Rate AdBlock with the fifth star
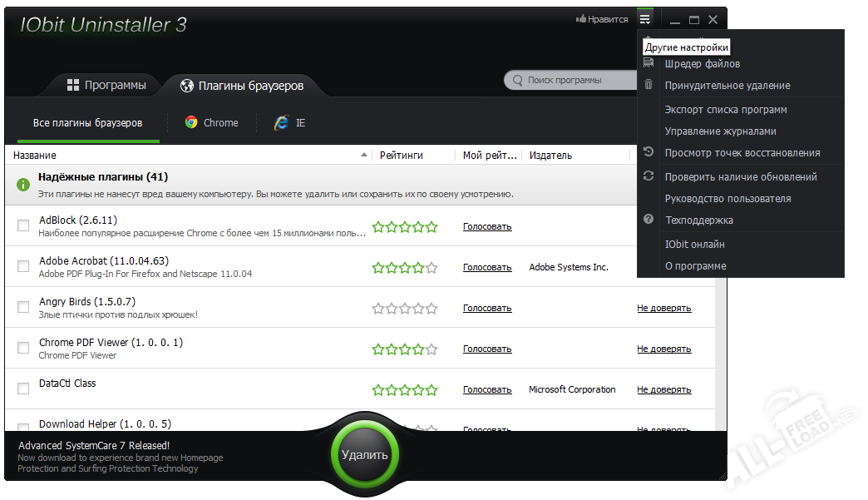The height and width of the screenshot is (500, 868). pyautogui.click(x=432, y=226)
